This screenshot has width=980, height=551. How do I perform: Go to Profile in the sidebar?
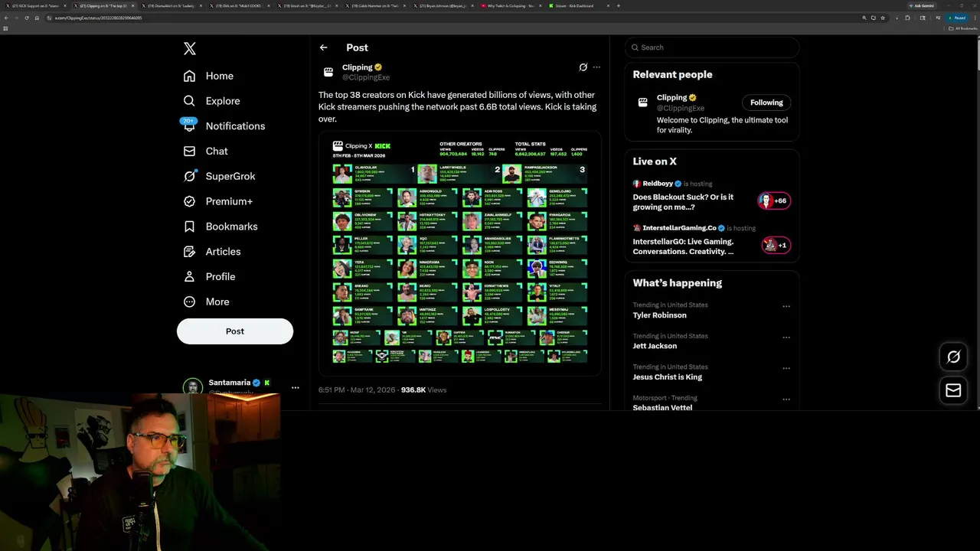point(209,276)
